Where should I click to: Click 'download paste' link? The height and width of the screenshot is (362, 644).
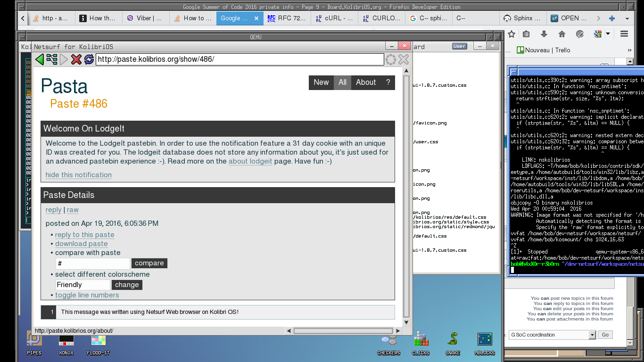coord(81,244)
